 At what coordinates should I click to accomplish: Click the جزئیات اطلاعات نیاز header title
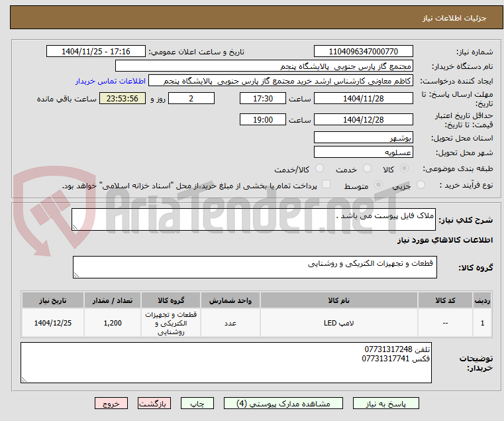[x=454, y=18]
